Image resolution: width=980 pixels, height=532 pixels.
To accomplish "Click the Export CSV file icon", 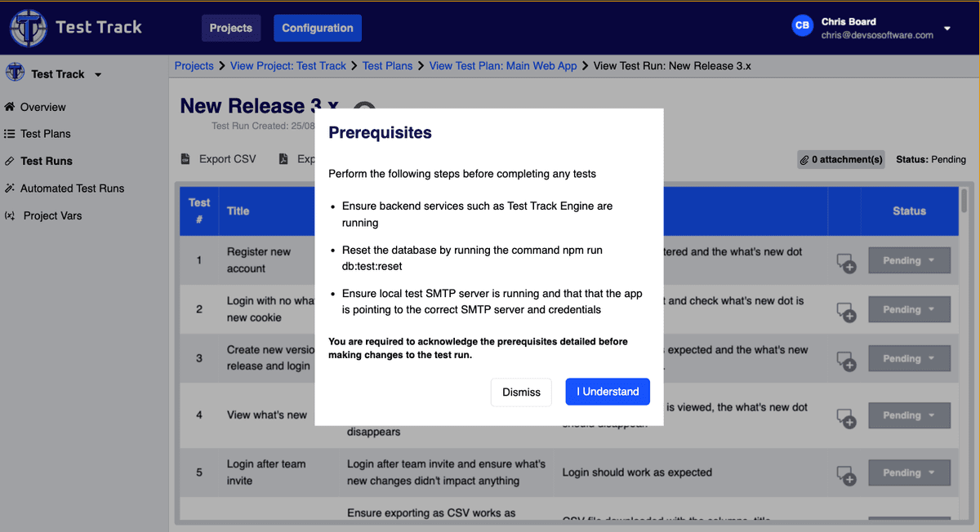I will [x=185, y=159].
